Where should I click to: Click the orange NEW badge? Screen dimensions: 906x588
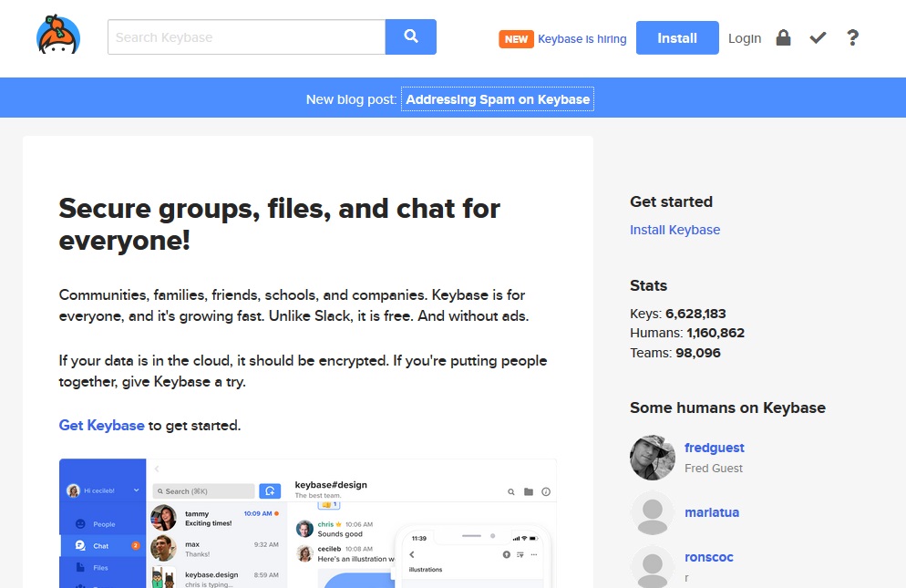point(516,38)
